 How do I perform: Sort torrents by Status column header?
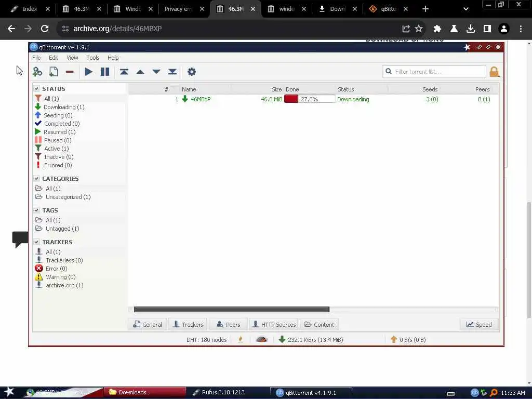345,89
